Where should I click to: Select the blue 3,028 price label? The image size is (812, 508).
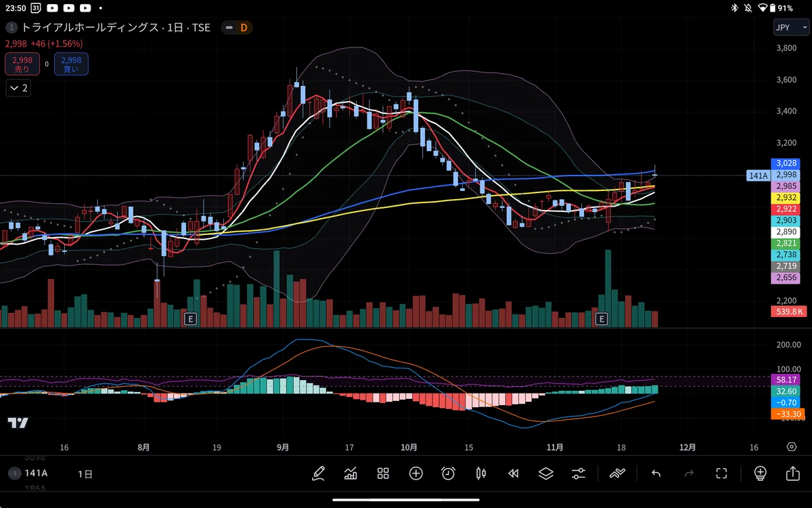[x=786, y=163]
